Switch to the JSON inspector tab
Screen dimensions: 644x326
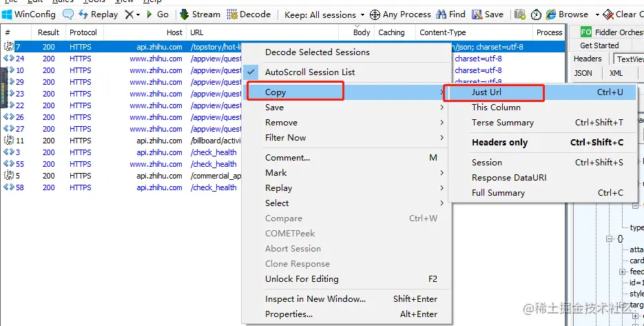coord(583,73)
